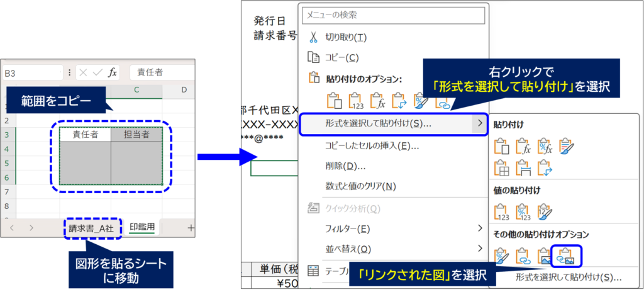Screen dimensions: 644x292
Task: Click formula bar input showing 責任者
Action: 162,73
